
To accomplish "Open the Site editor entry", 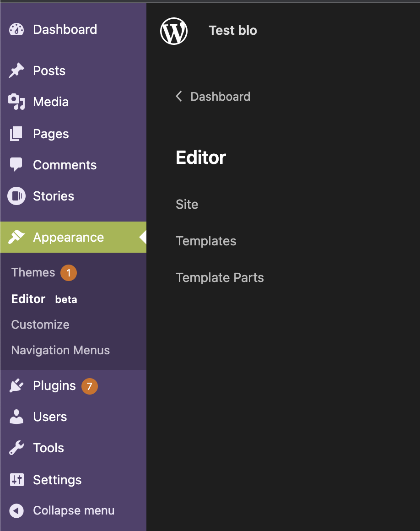I will [x=187, y=204].
